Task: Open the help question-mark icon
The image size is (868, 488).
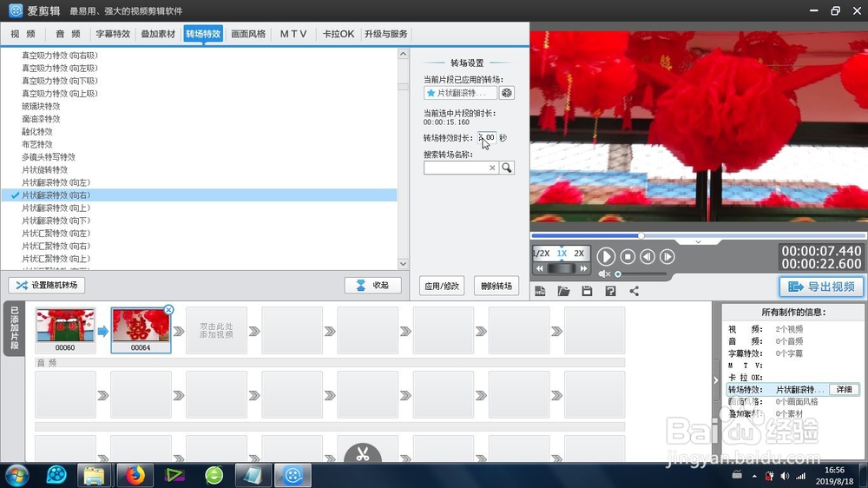Action: coord(610,291)
